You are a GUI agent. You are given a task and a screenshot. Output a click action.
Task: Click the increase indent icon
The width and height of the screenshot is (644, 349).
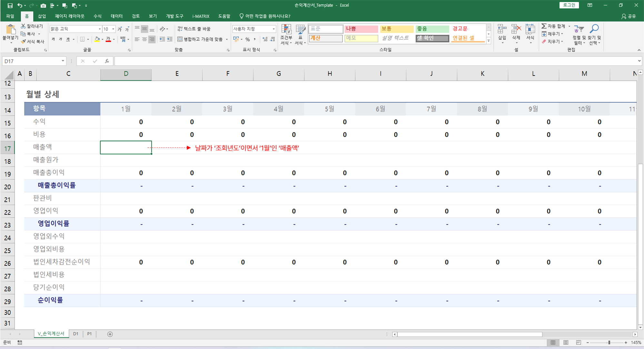point(170,39)
